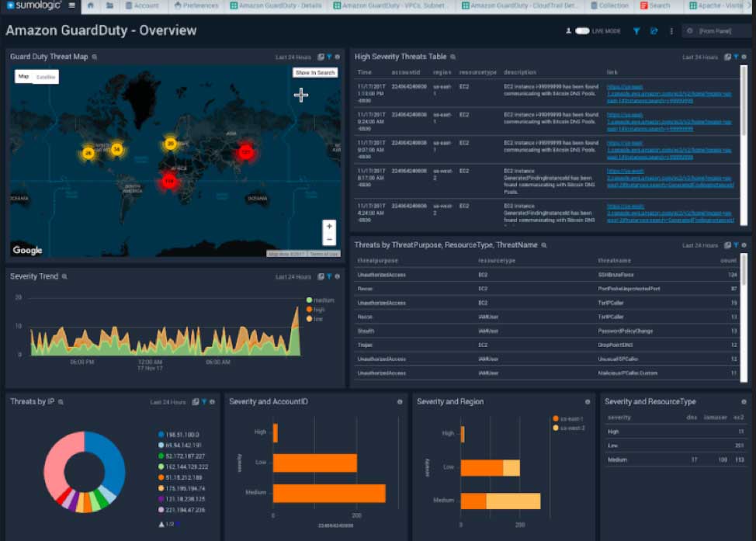Zoom out the threat map with minus button

click(329, 239)
